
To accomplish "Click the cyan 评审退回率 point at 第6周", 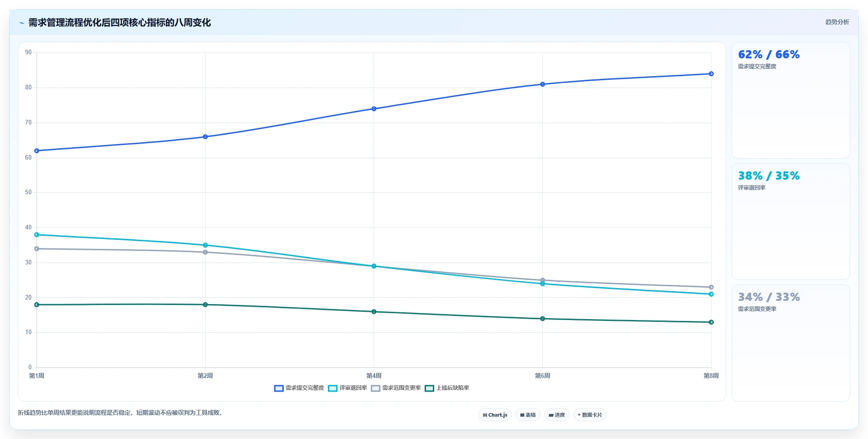I will pos(542,284).
